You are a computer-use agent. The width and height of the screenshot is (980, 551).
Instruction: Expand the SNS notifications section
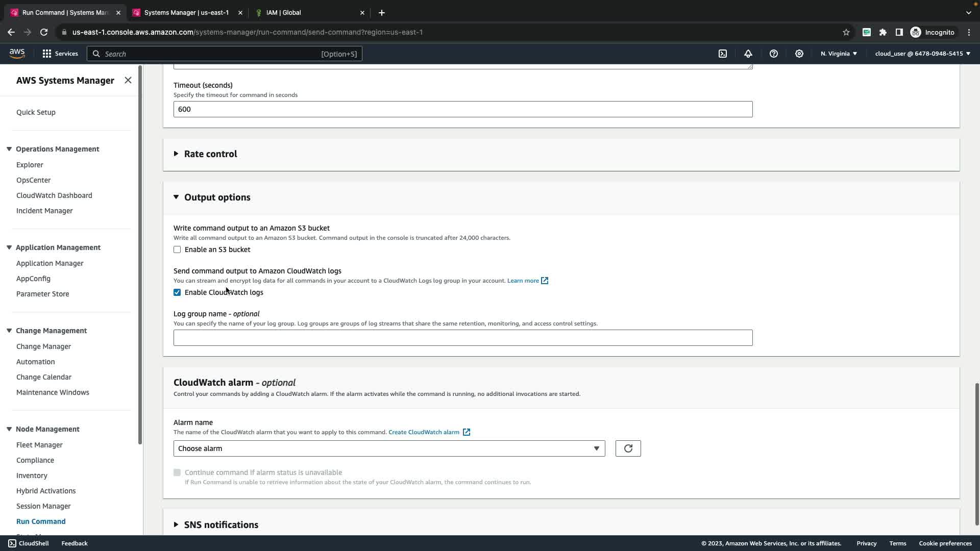point(220,524)
